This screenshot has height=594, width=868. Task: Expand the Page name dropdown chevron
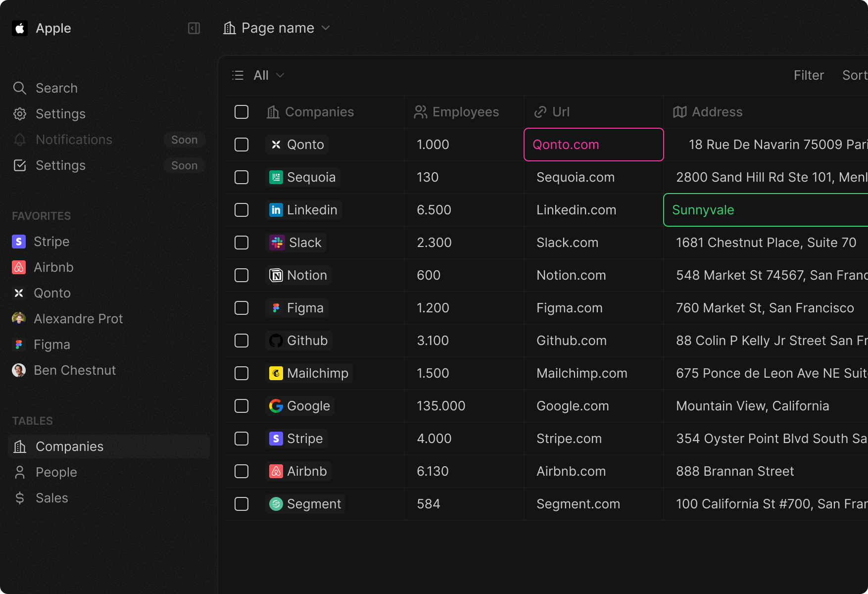point(326,28)
